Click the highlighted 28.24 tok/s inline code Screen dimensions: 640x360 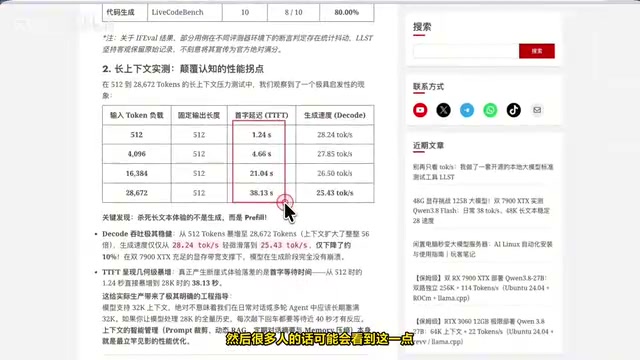(195, 245)
